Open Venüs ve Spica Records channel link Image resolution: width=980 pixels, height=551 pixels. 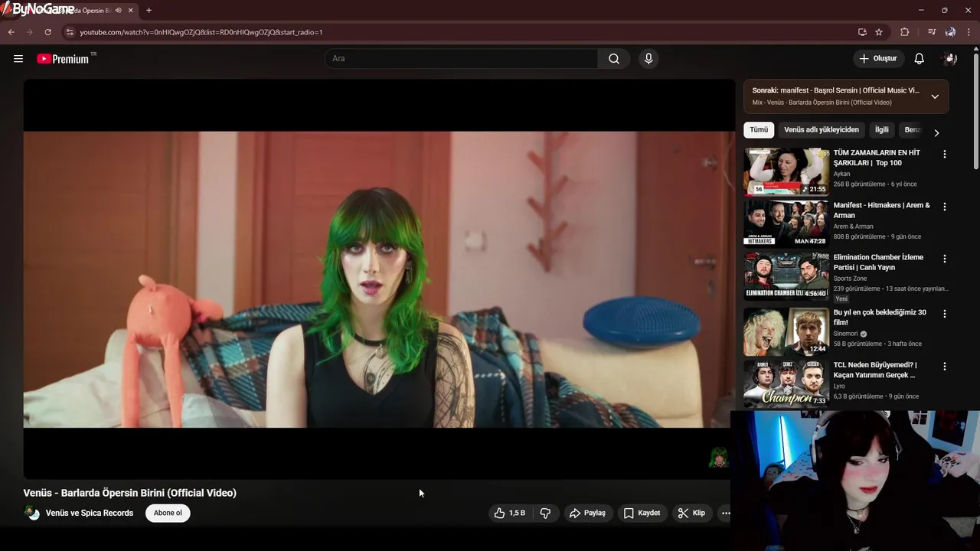point(90,513)
